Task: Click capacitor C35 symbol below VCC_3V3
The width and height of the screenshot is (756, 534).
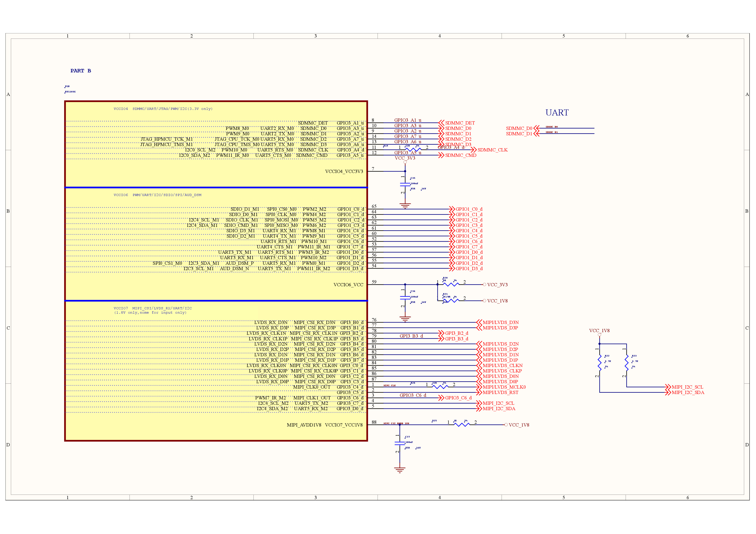Action: click(405, 184)
